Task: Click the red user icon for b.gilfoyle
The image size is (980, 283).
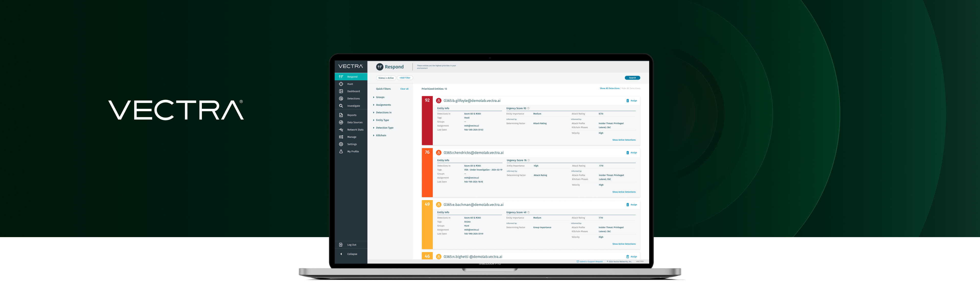Action: (439, 101)
